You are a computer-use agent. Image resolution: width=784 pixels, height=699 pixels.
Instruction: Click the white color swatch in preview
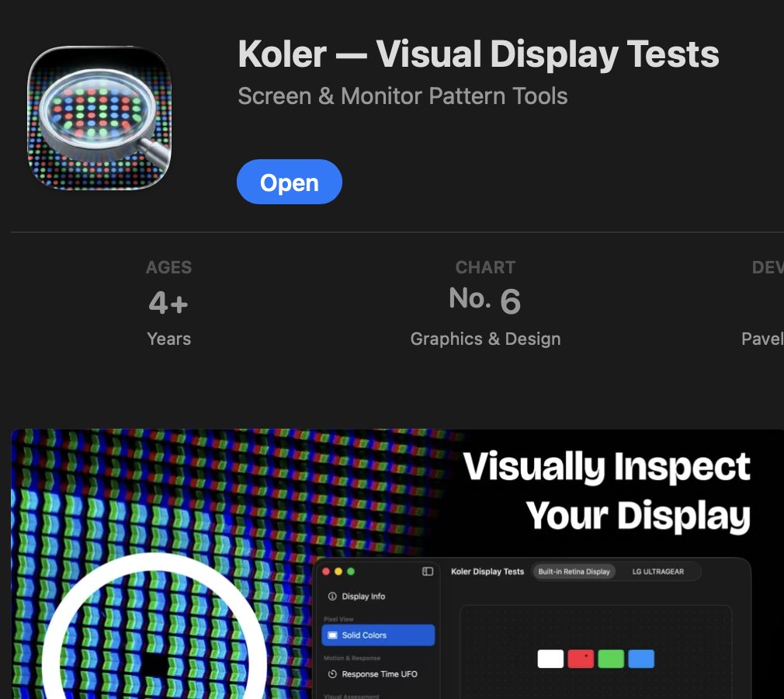point(550,659)
